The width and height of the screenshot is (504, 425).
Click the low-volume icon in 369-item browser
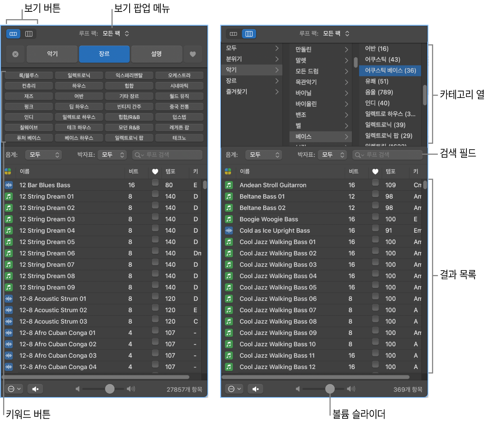[x=298, y=389]
